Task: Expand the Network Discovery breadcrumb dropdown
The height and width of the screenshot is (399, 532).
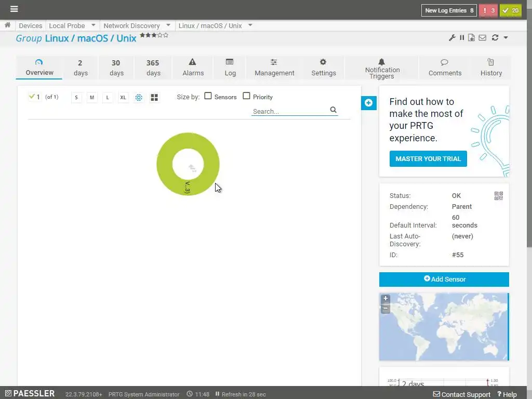Action: point(168,25)
